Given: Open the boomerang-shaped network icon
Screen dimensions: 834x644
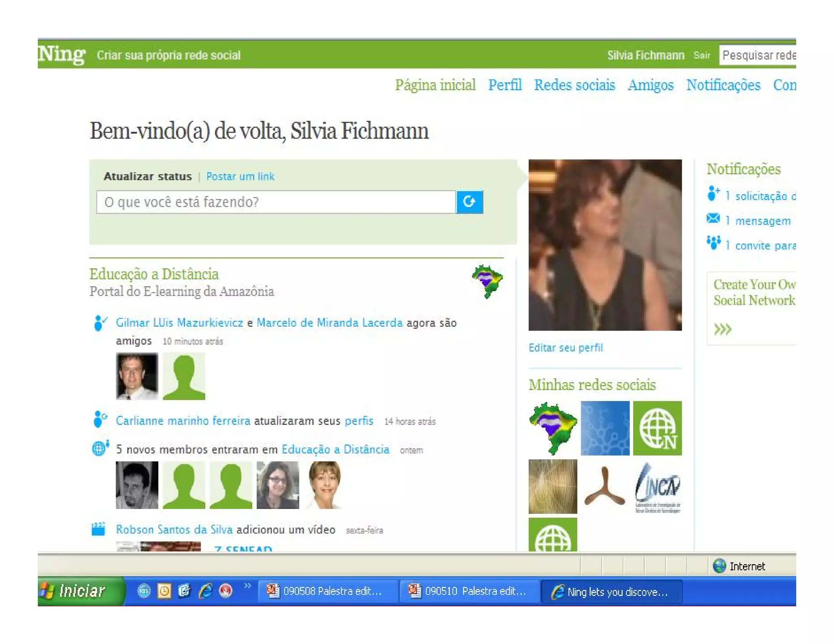Looking at the screenshot, I should tap(604, 486).
